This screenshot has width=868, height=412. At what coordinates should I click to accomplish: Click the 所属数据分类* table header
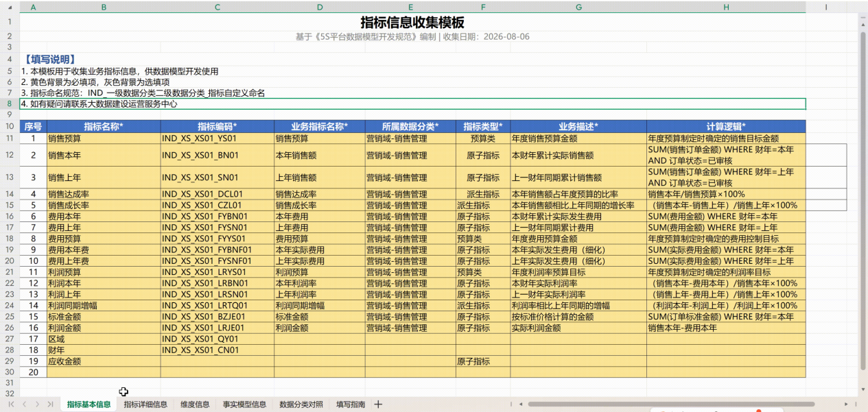click(410, 126)
